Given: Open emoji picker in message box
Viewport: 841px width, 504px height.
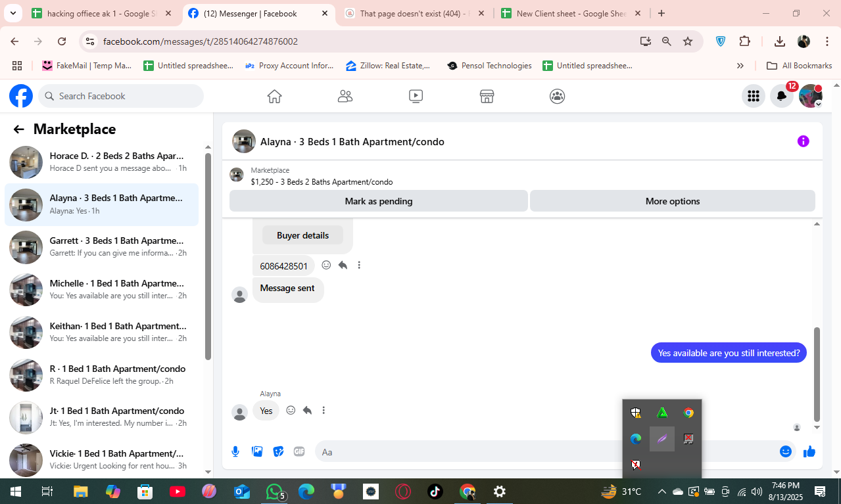Looking at the screenshot, I should tap(785, 451).
